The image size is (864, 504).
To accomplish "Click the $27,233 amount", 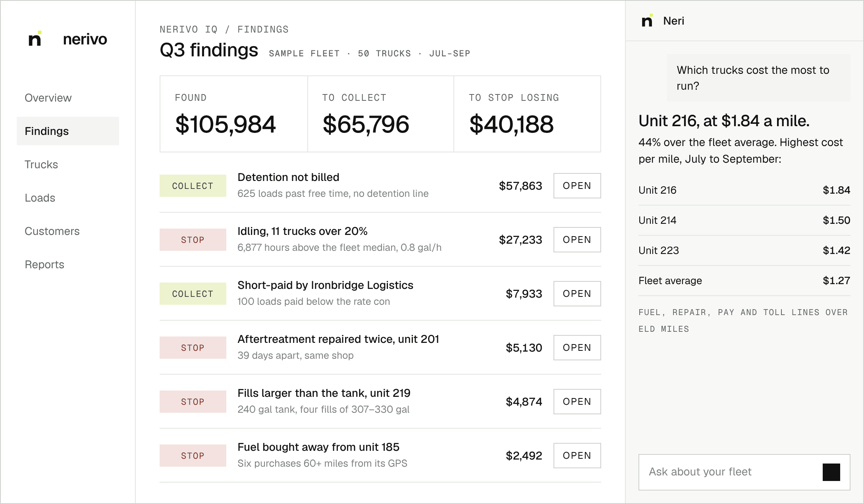I will (x=520, y=240).
